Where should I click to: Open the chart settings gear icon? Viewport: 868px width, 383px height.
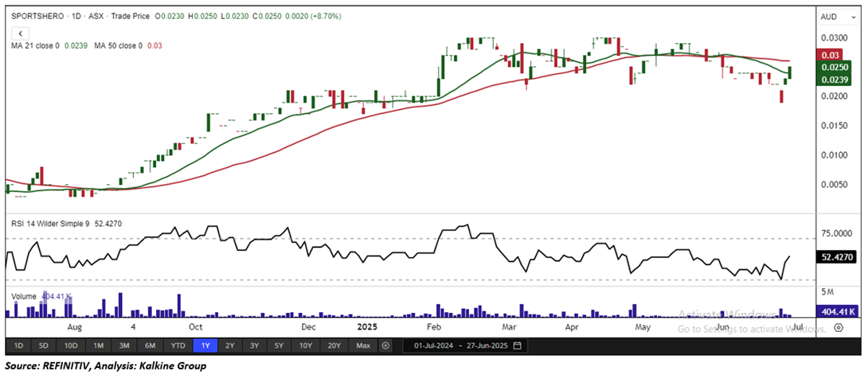pyautogui.click(x=838, y=327)
